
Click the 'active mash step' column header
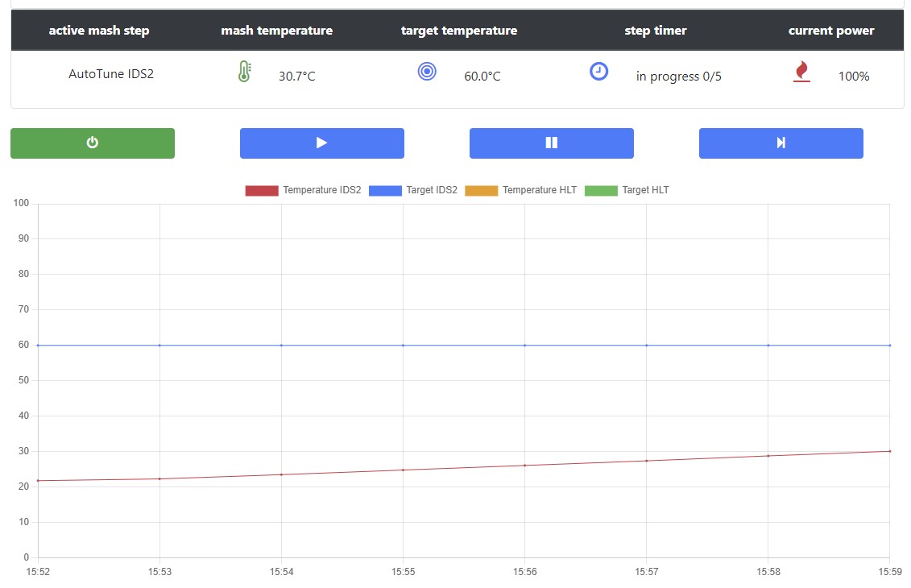pyautogui.click(x=99, y=31)
